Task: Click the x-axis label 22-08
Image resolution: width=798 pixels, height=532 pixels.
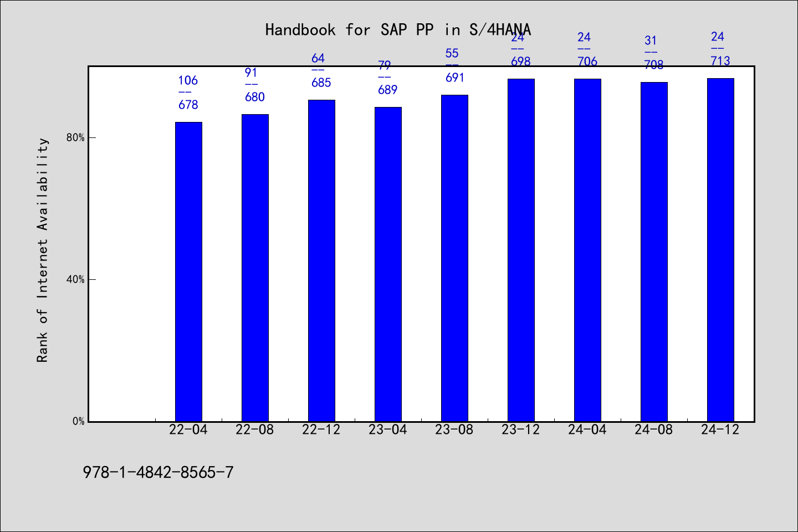Action: tap(255, 430)
